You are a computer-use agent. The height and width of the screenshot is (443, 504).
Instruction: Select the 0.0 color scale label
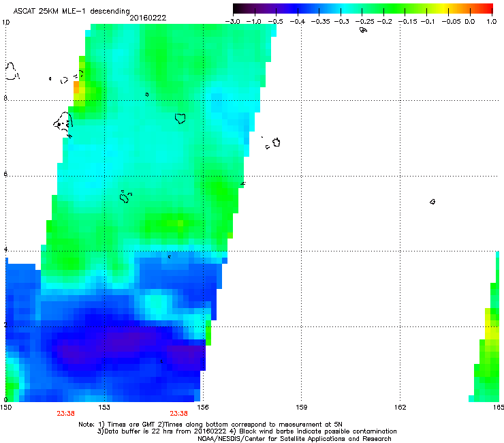pyautogui.click(x=470, y=22)
